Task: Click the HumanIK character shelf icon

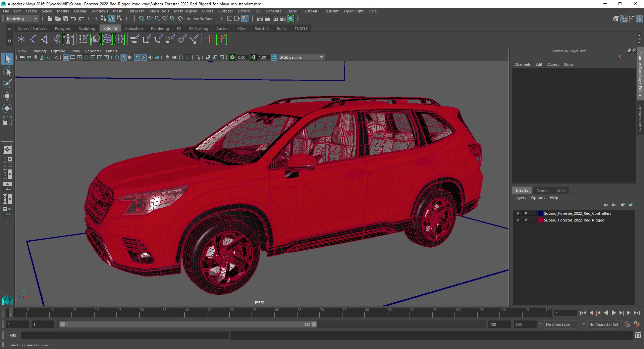Action: pos(68,39)
